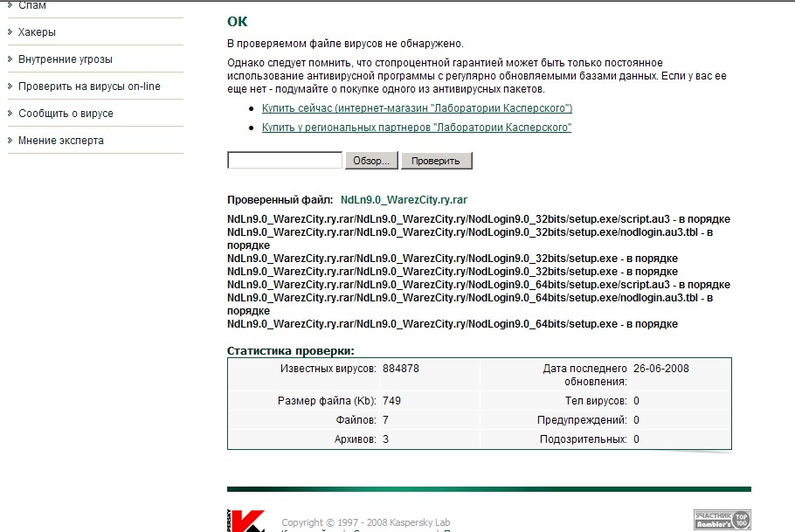Select the known viruses value 884878
This screenshot has height=532, width=795.
401,369
